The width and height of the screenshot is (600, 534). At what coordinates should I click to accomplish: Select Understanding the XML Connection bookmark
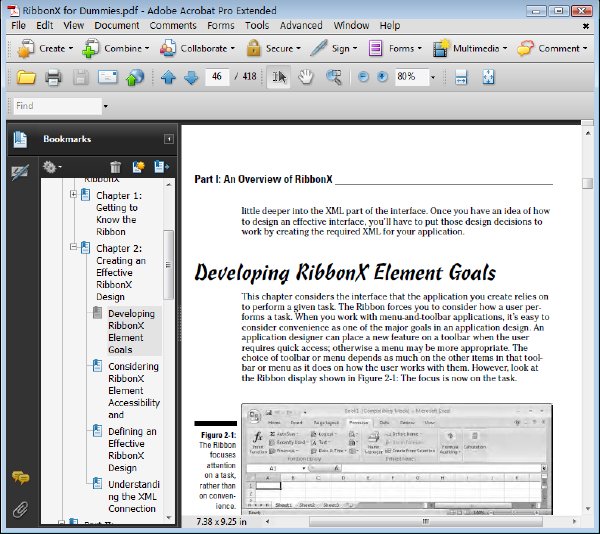tap(134, 497)
